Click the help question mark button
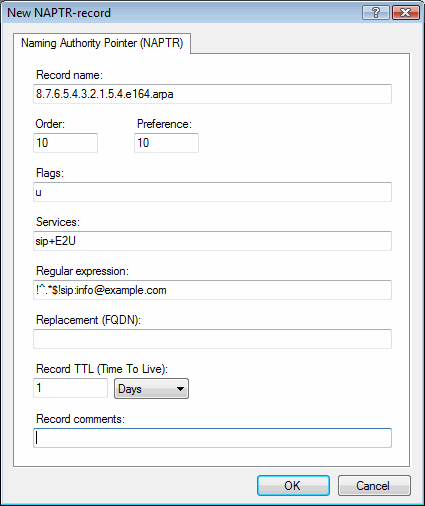Viewport: 425px width, 506px height. [x=376, y=13]
